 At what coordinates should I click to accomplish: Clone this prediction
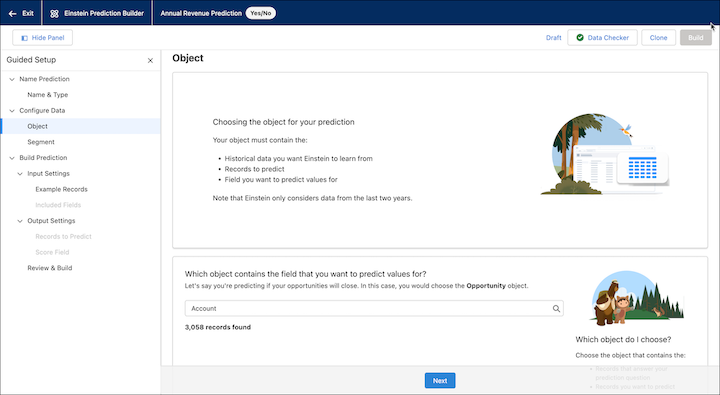[658, 38]
